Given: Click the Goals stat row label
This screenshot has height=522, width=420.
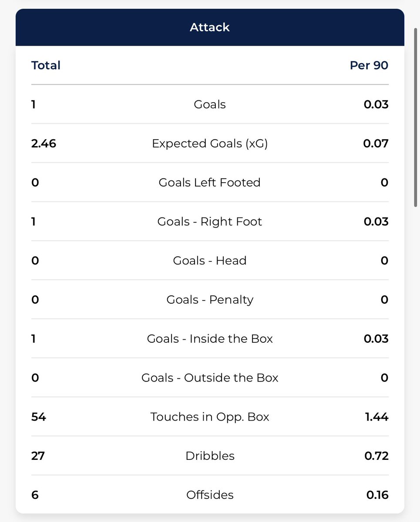Looking at the screenshot, I should 210,104.
